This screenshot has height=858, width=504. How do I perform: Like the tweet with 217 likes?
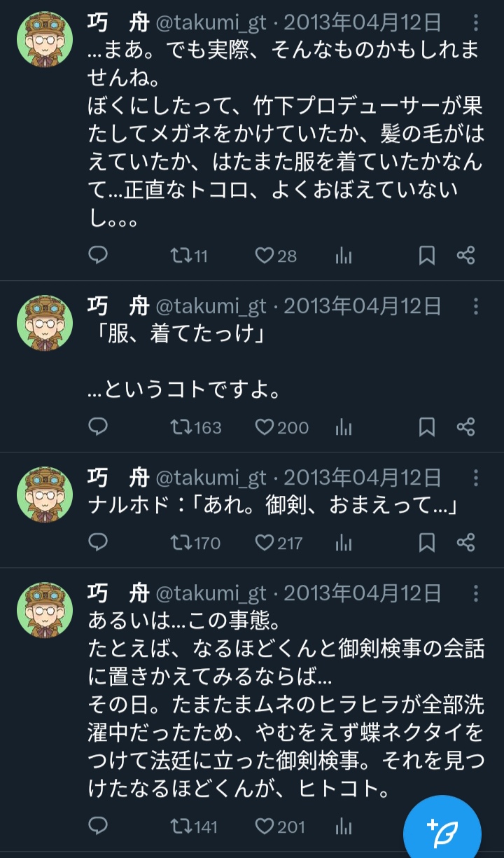264,542
